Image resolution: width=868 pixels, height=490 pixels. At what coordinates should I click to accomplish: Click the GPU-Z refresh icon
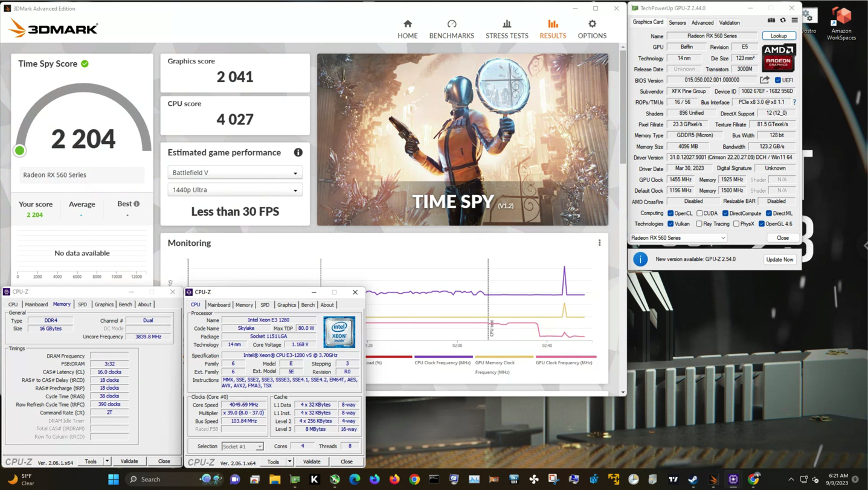click(x=783, y=21)
